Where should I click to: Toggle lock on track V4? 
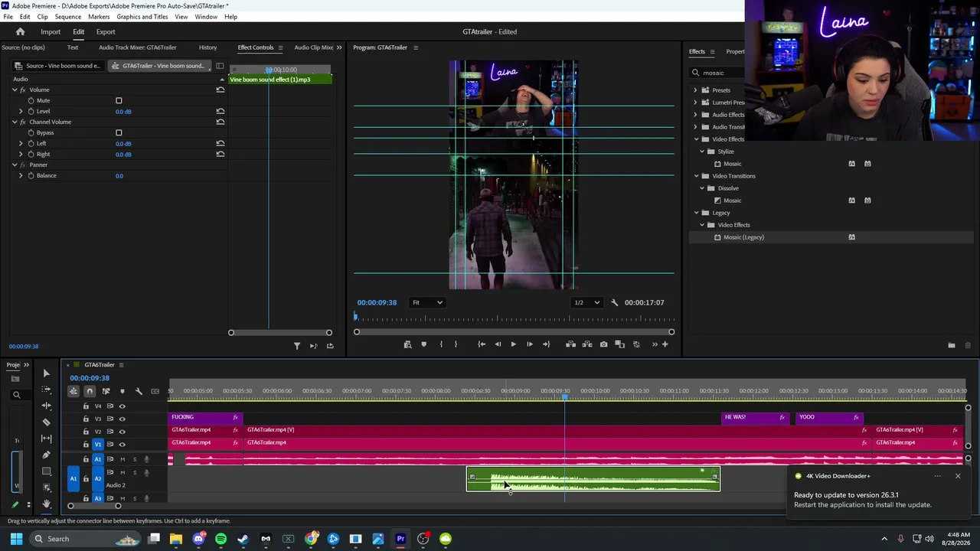pyautogui.click(x=86, y=406)
